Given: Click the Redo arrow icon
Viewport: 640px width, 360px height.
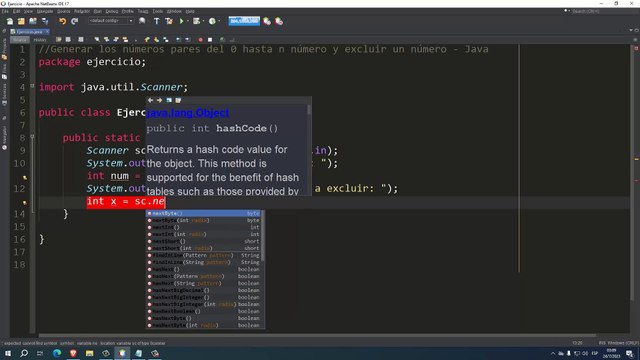Looking at the screenshot, I should (x=74, y=21).
